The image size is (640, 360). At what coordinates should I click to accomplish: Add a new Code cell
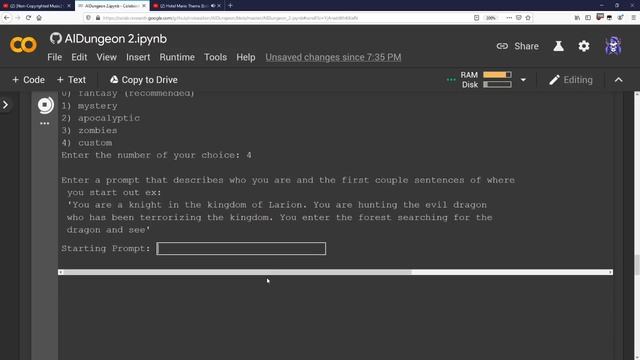tap(28, 80)
